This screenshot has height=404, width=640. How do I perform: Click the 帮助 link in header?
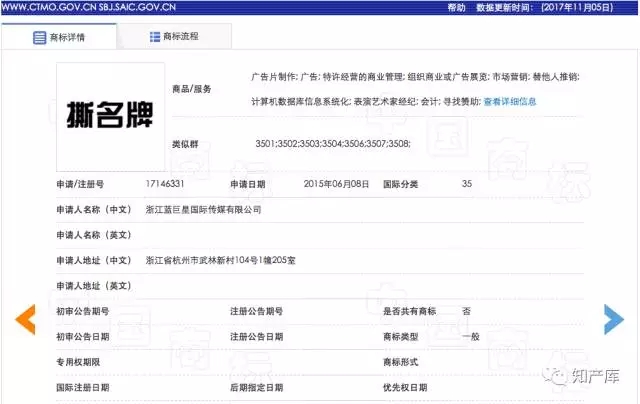(456, 7)
